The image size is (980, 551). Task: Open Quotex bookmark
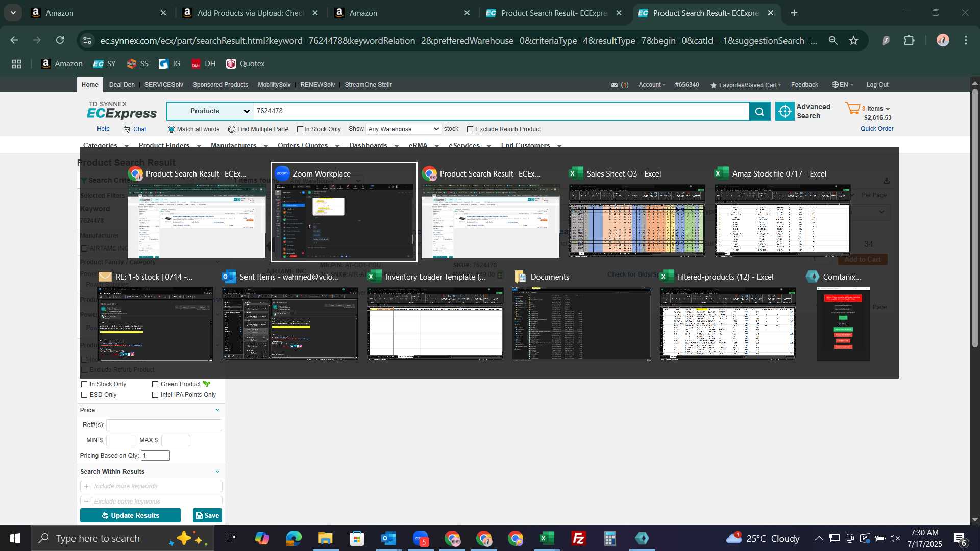pos(246,64)
